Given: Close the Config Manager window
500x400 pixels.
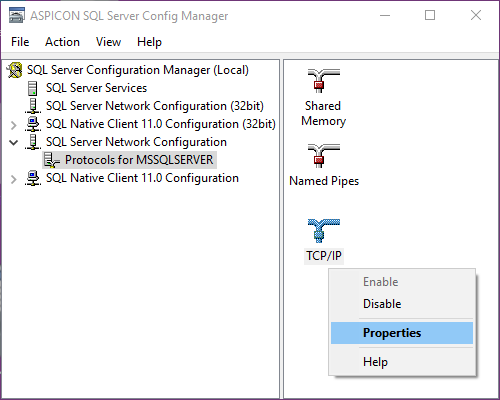Looking at the screenshot, I should 476,15.
